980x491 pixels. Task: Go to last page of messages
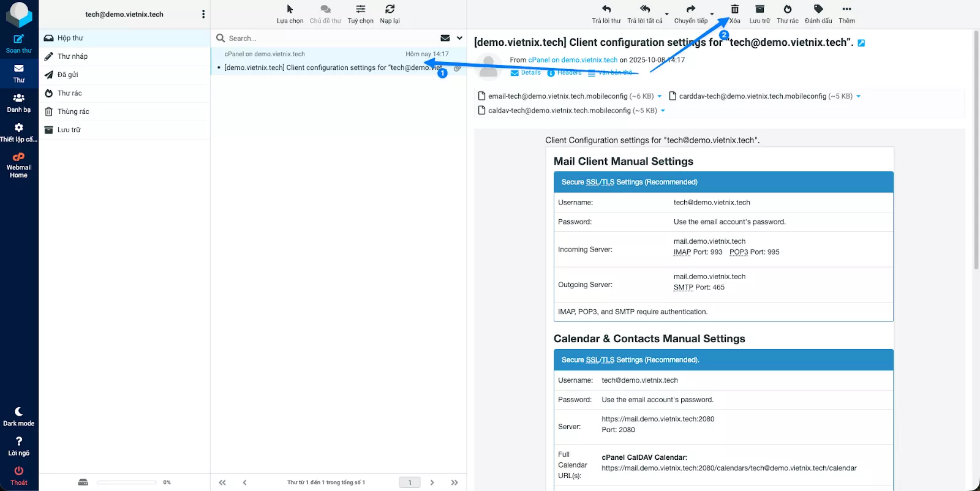point(454,482)
